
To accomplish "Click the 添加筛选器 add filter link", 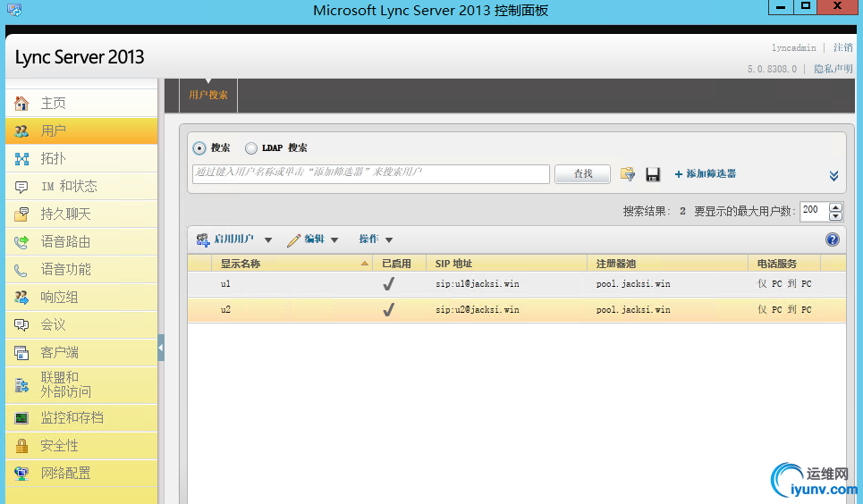I will point(705,174).
